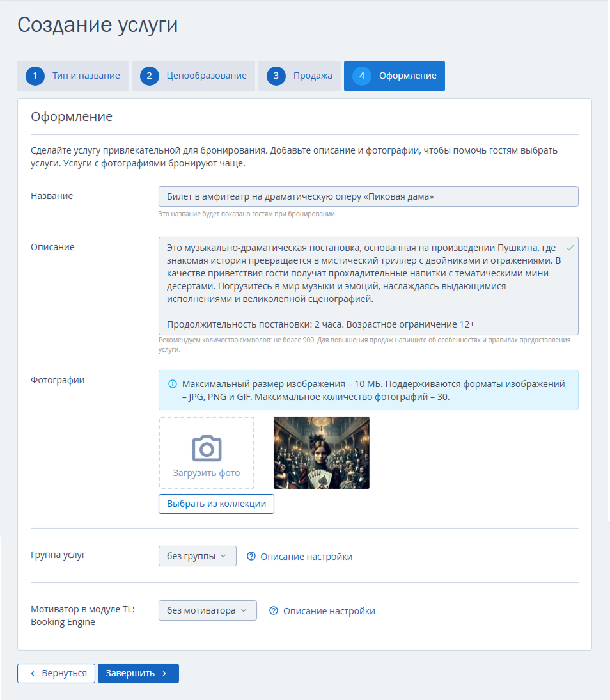Click the 'Фотографии' label
Screen dimensions: 610x700
pos(58,380)
